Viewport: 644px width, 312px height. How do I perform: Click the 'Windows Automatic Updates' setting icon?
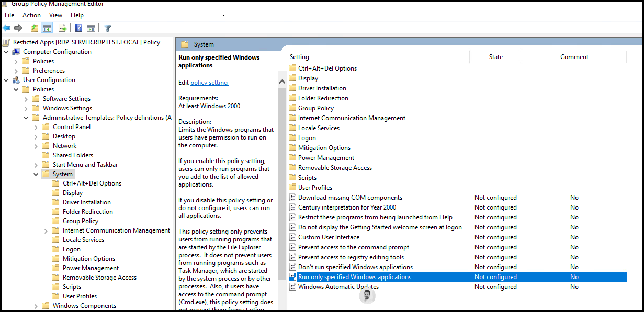coord(292,287)
